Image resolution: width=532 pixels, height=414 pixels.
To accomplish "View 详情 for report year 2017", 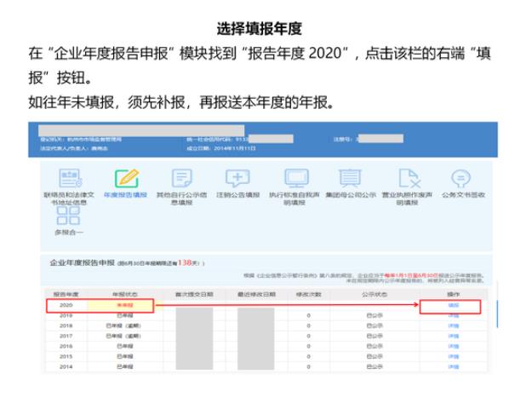I will tap(453, 336).
